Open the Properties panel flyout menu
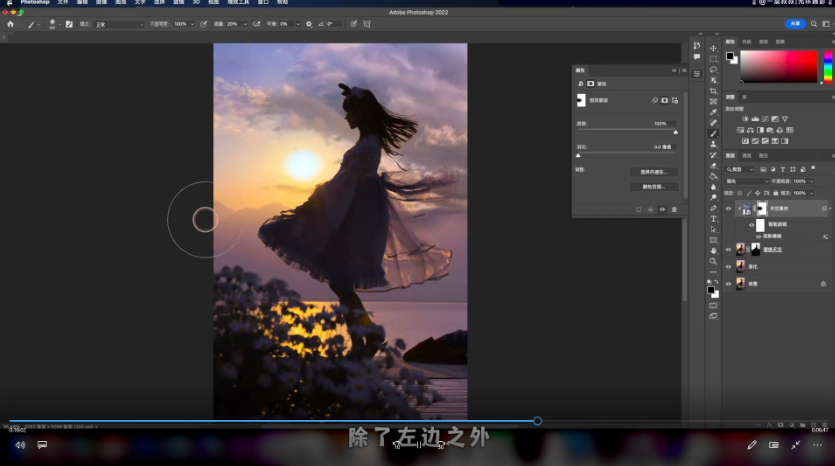The height and width of the screenshot is (466, 835). 684,70
